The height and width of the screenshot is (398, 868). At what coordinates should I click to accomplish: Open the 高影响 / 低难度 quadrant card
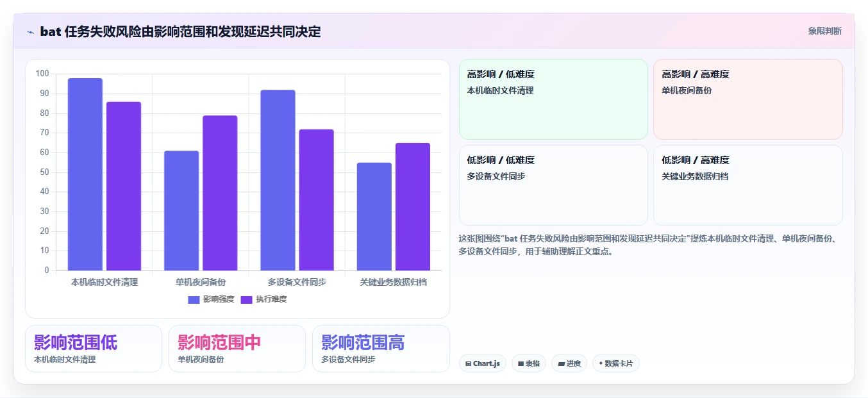(x=554, y=99)
